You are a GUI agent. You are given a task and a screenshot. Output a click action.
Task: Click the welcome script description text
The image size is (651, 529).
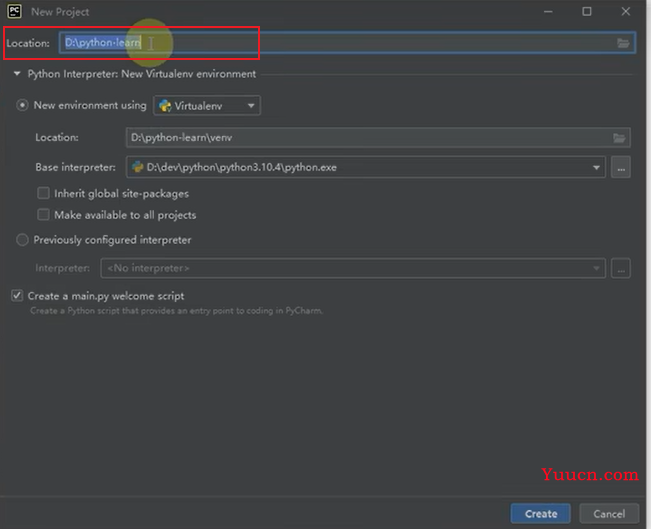point(176,311)
